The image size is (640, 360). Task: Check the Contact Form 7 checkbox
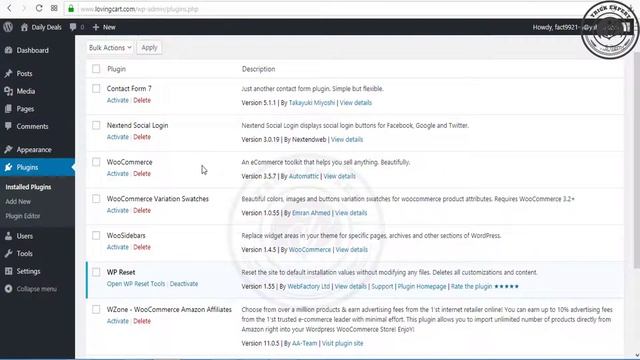96,89
